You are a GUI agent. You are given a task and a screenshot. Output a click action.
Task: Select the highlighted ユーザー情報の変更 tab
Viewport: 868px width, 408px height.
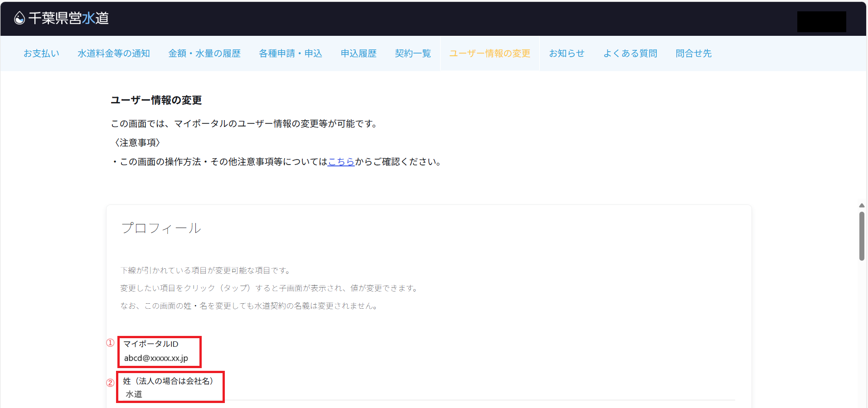tap(490, 53)
